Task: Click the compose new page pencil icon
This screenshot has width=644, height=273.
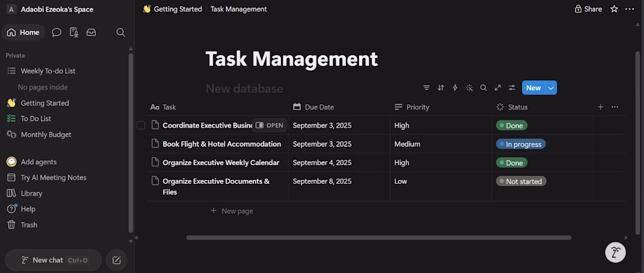Action: pyautogui.click(x=117, y=260)
